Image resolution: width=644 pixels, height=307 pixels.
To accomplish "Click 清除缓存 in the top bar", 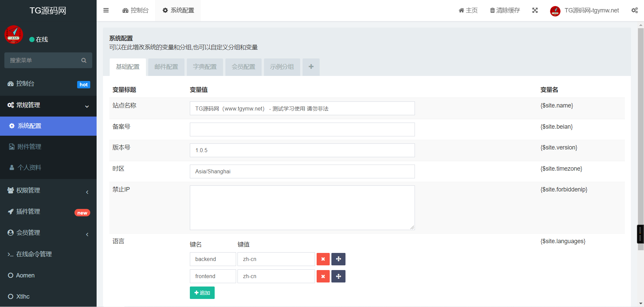I will click(x=505, y=10).
